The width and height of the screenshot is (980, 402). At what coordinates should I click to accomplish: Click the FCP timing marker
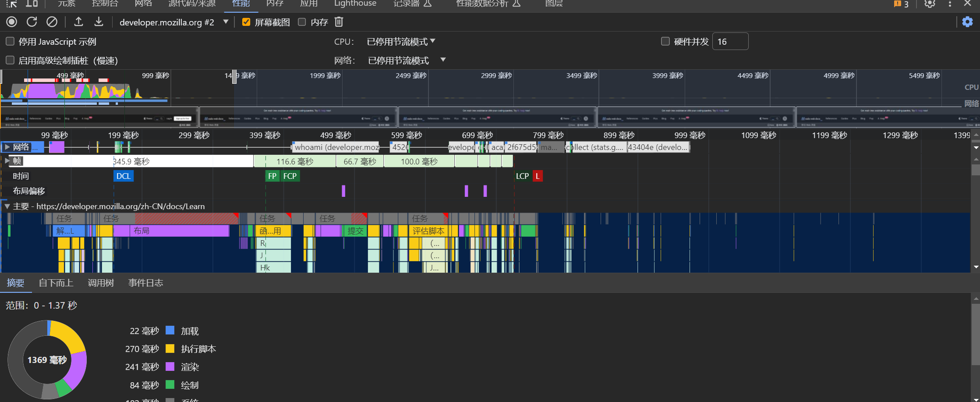tap(290, 176)
